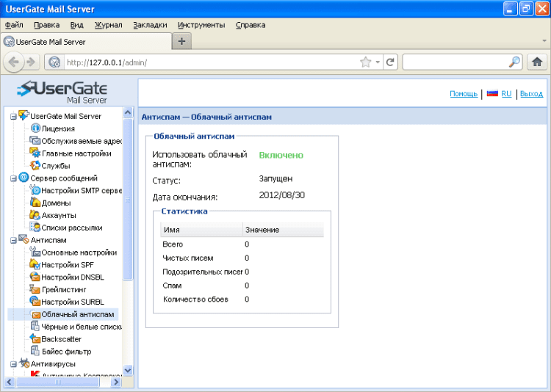Open the Справка menu
Image resolution: width=551 pixels, height=392 pixels.
(x=251, y=25)
